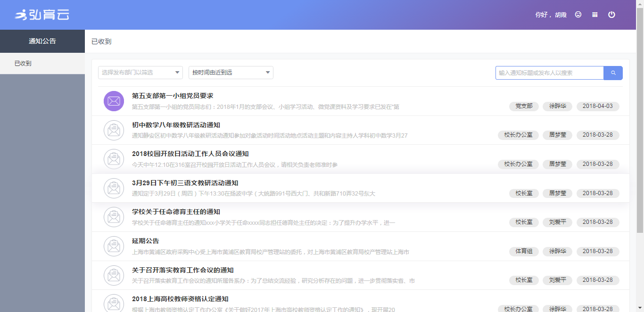Click the 弘育云 logo
This screenshot has width=644, height=312.
(42, 15)
